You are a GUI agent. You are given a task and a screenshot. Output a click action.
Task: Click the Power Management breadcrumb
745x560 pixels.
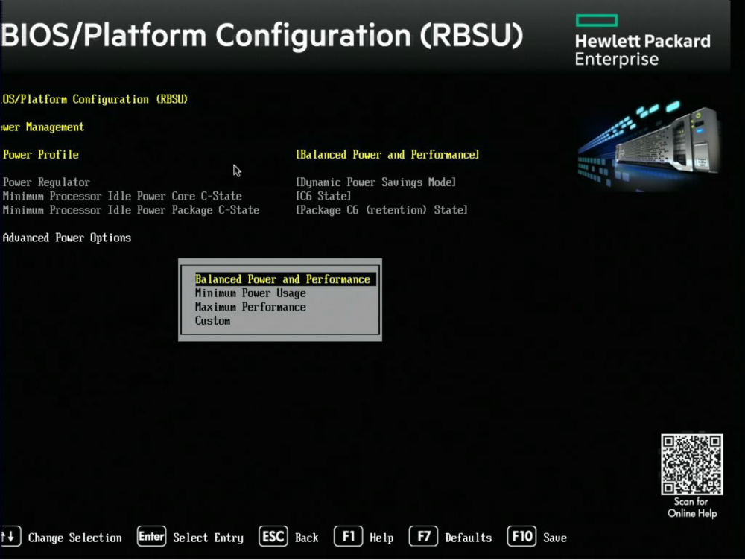(42, 127)
